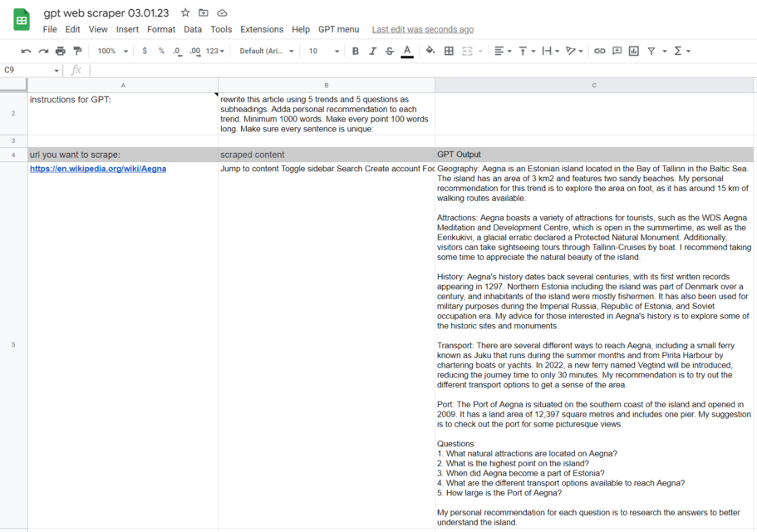The height and width of the screenshot is (532, 757).
Task: Click the create filter icon
Action: [651, 51]
